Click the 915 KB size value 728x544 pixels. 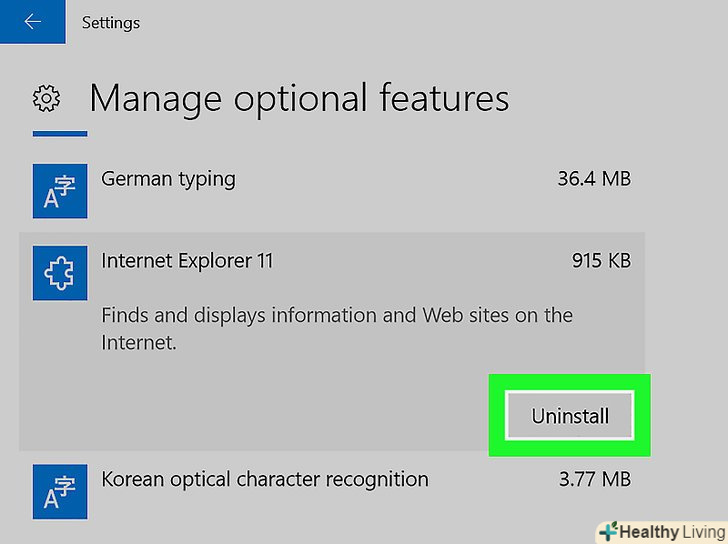(x=601, y=261)
